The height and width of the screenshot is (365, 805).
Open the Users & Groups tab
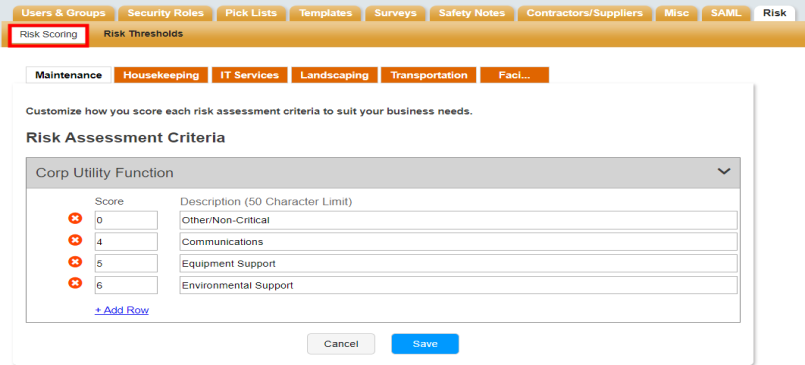tap(64, 13)
